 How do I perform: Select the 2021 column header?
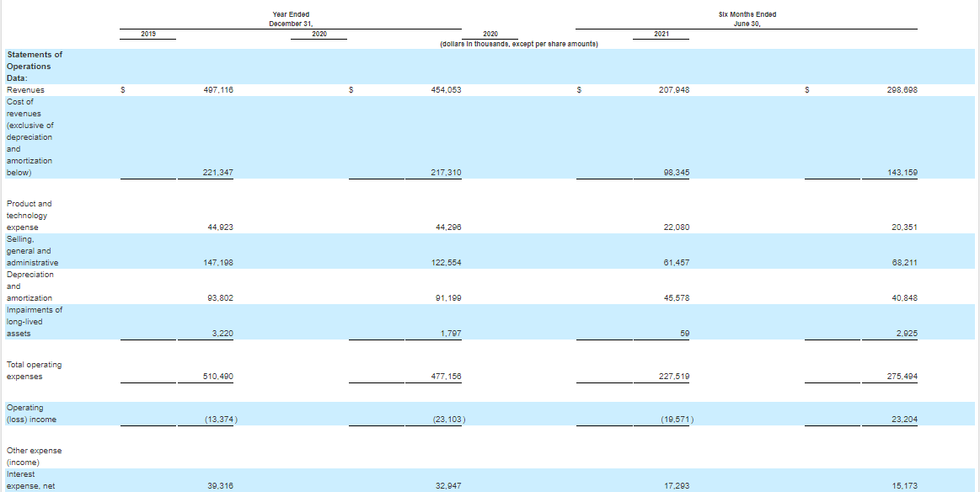click(x=661, y=35)
